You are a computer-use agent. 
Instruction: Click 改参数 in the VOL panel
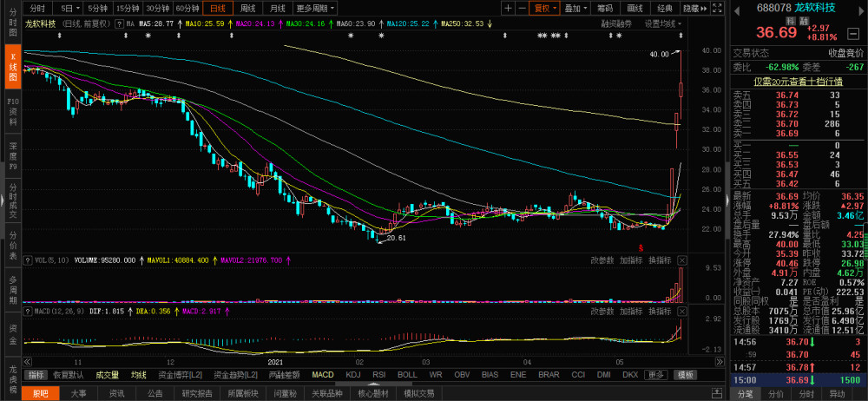click(x=602, y=260)
